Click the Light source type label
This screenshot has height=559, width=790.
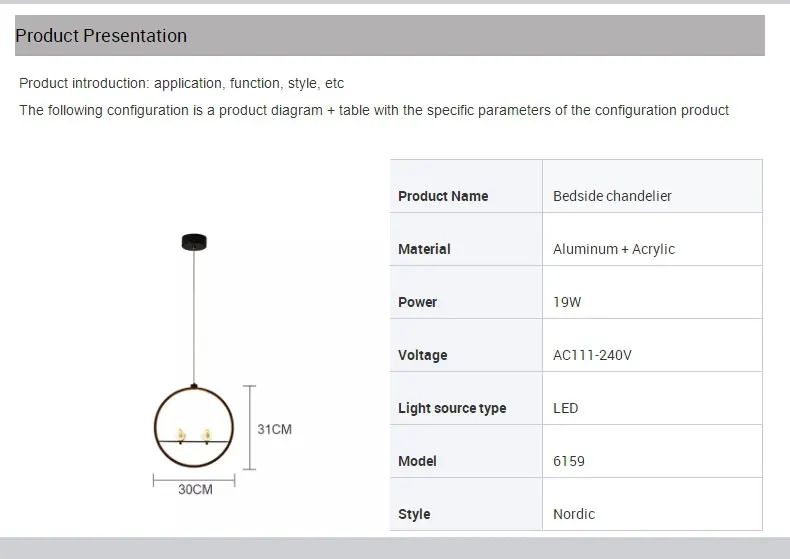pos(452,408)
